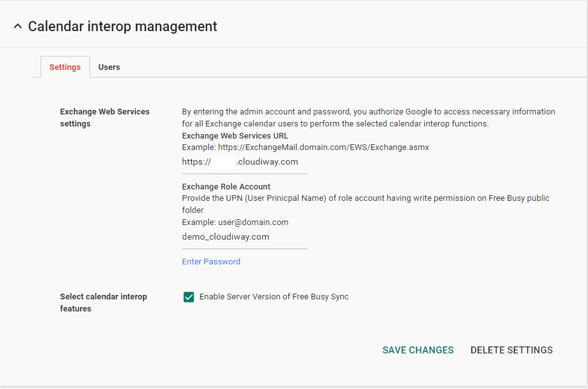Focus the Exchange Role Account input field
This screenshot has width=588, height=389.
point(244,237)
